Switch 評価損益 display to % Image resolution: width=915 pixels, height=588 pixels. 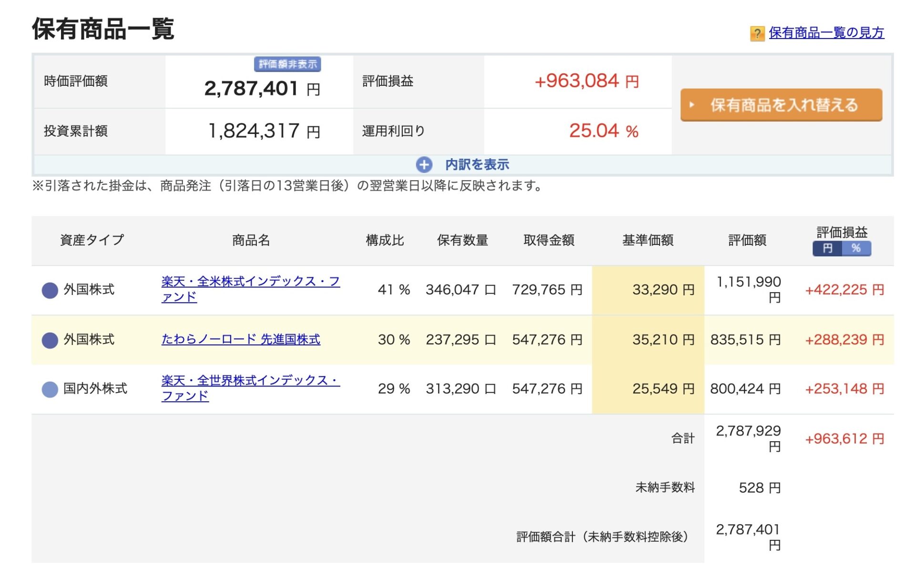pos(856,248)
